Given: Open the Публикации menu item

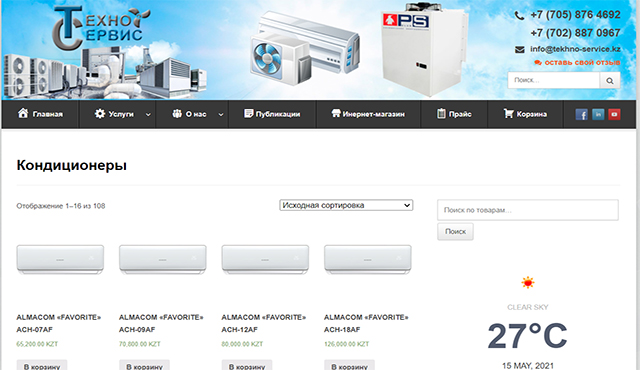Looking at the screenshot, I should point(272,114).
